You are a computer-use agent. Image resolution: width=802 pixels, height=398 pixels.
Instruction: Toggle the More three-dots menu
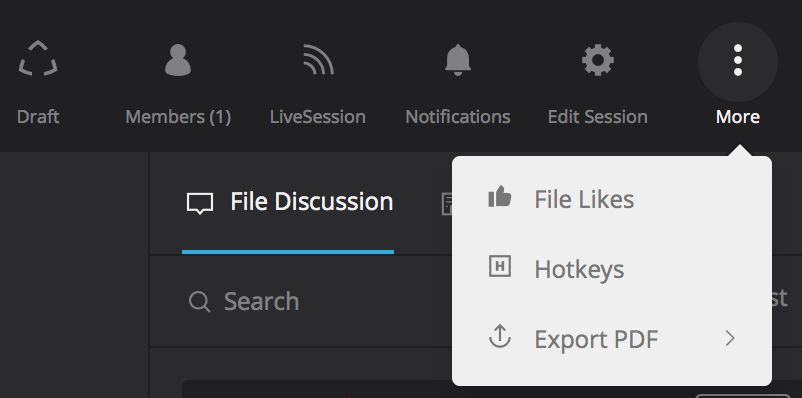[738, 60]
